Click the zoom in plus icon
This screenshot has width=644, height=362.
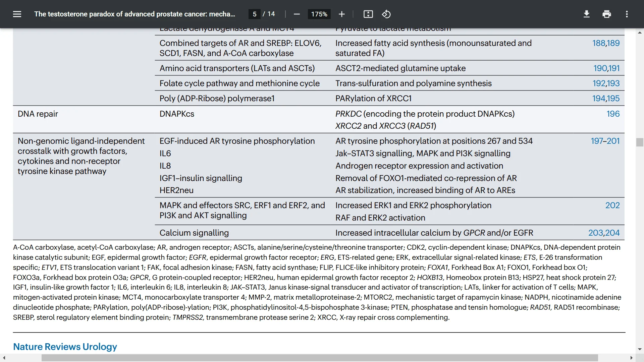[x=340, y=14]
